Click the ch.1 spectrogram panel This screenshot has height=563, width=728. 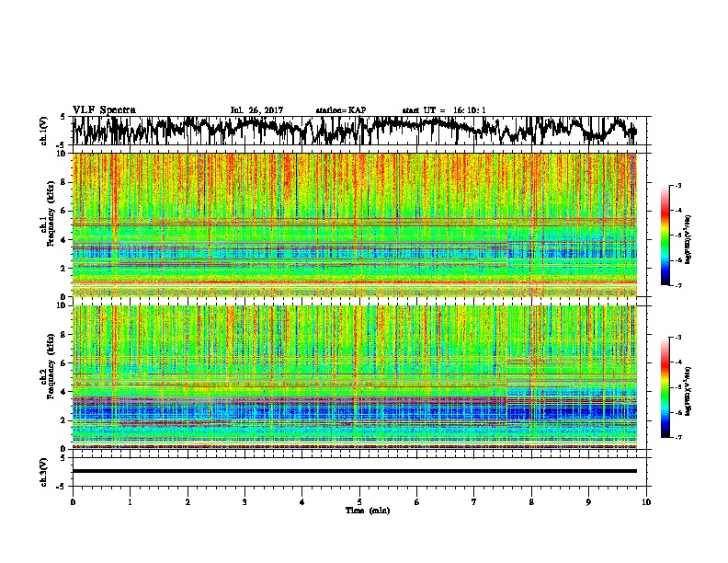click(355, 224)
